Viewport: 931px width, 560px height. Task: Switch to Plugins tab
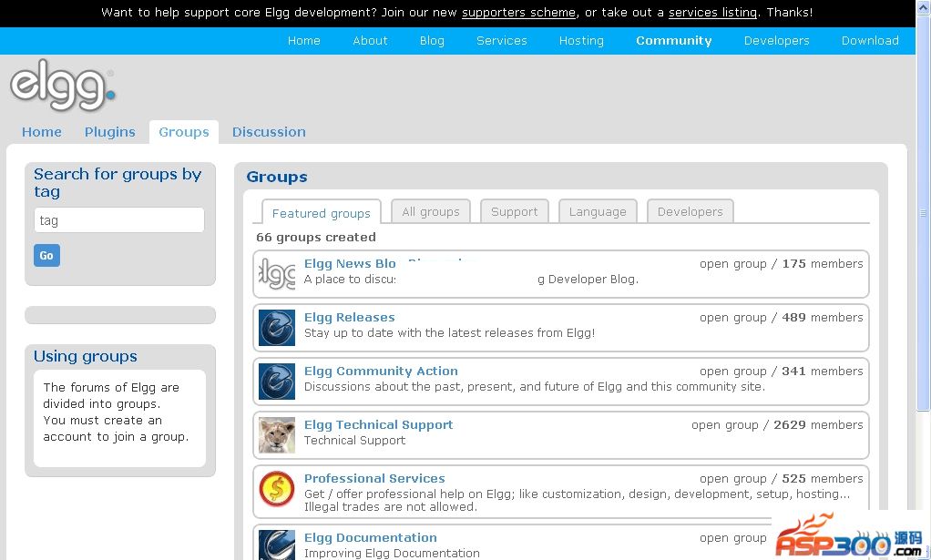tap(110, 132)
